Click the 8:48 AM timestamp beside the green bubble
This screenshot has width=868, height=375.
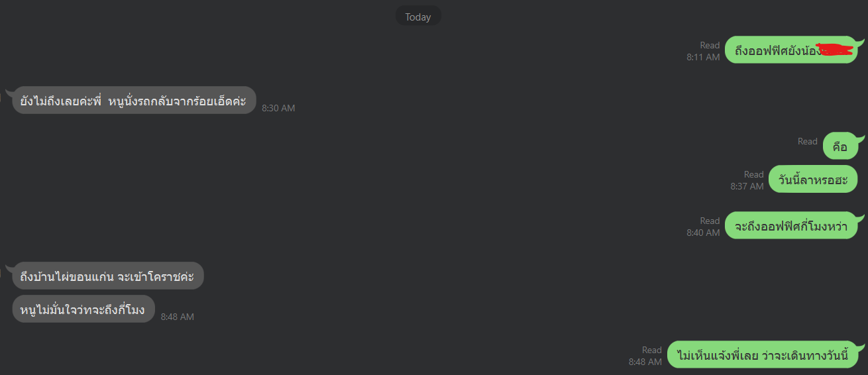(x=645, y=362)
